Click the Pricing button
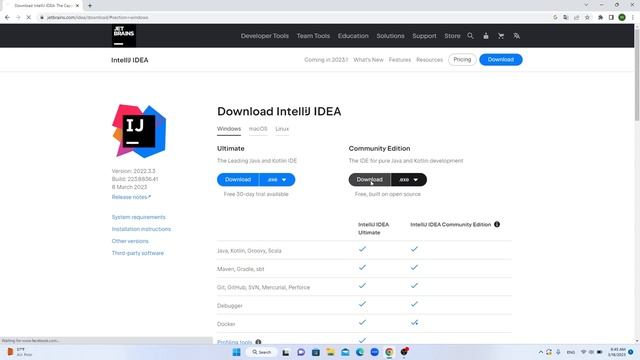Screen dimensions: 640x360 point(462,60)
